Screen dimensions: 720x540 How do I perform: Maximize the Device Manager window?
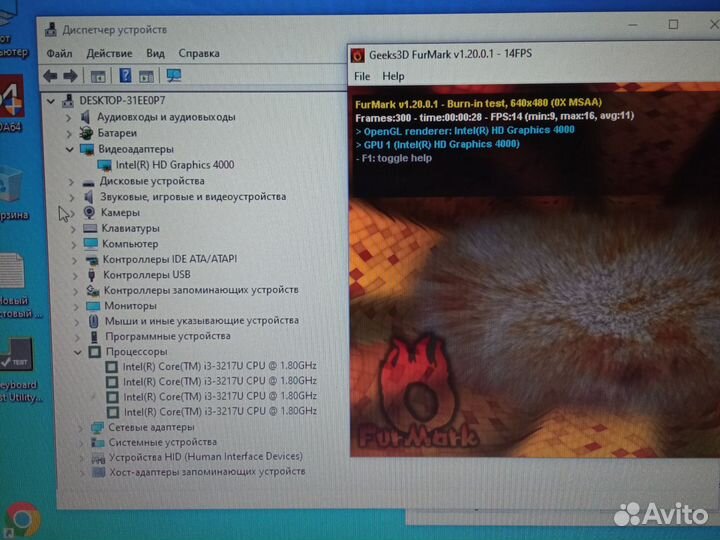673,25
